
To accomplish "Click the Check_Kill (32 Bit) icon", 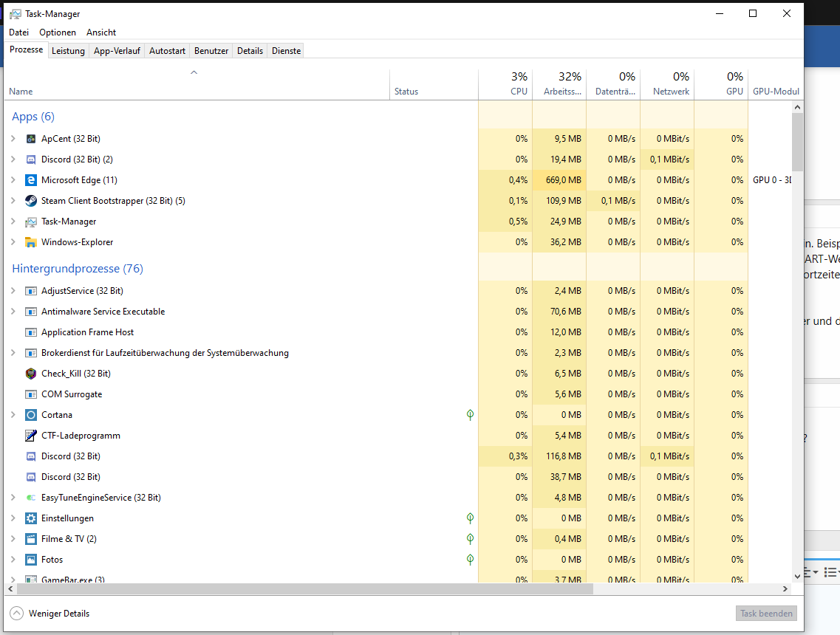I will [31, 374].
